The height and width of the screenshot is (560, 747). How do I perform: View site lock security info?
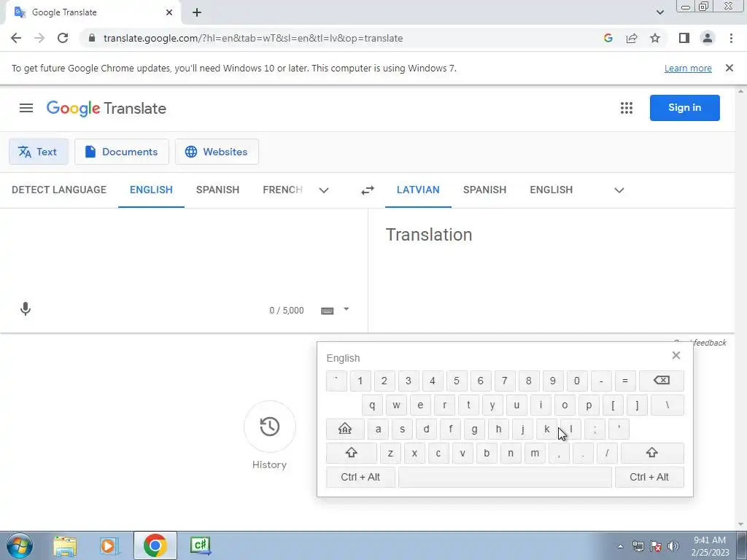[92, 38]
